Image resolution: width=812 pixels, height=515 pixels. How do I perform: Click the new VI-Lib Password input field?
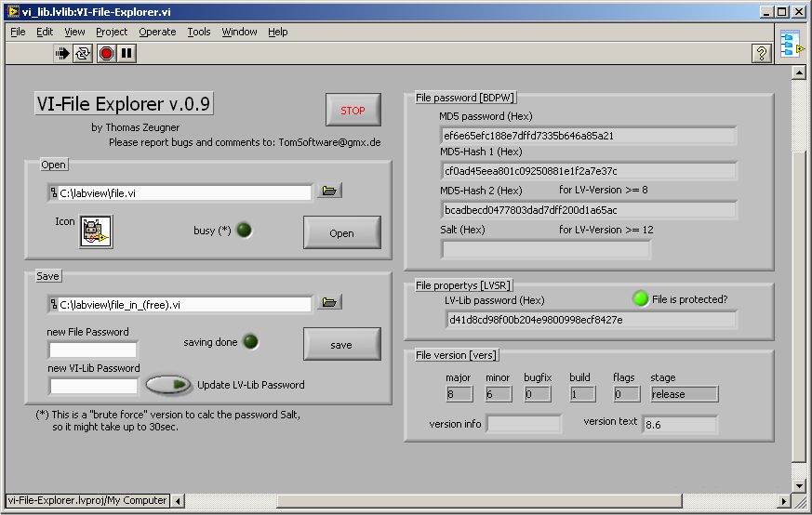94,386
